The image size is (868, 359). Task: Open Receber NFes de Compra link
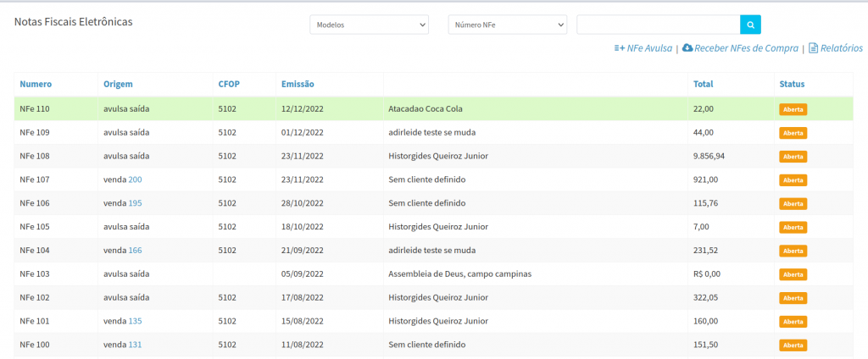coord(746,48)
